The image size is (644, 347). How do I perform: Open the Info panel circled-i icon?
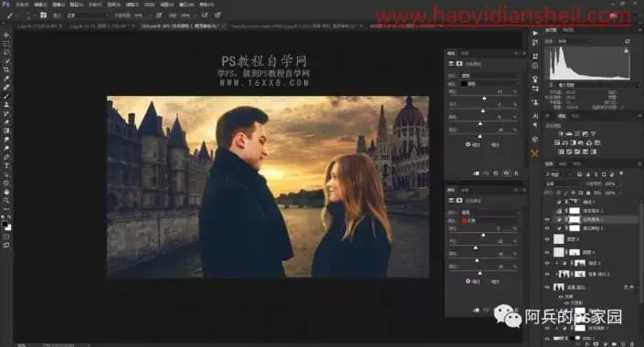point(534,66)
